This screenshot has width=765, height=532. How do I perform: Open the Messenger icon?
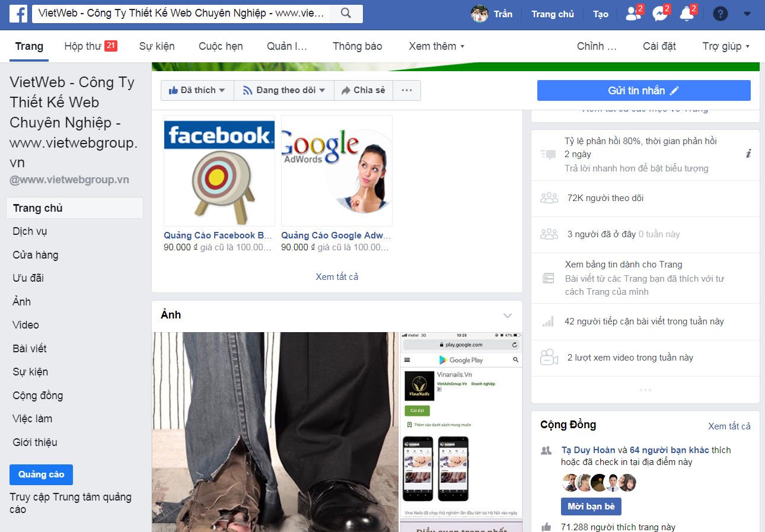659,14
